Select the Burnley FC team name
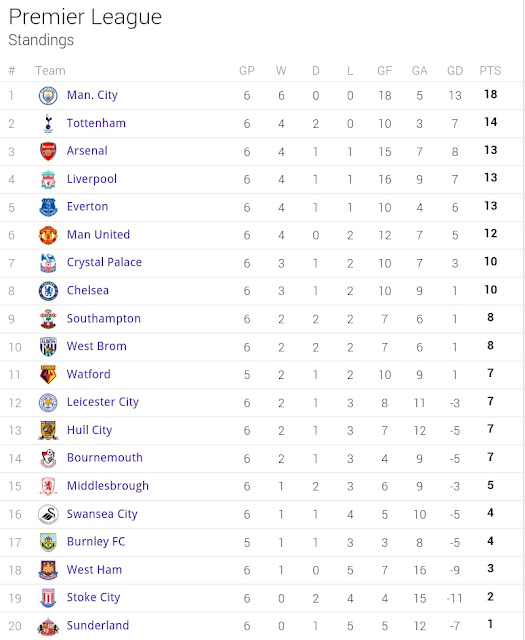525x640 pixels. [x=96, y=542]
